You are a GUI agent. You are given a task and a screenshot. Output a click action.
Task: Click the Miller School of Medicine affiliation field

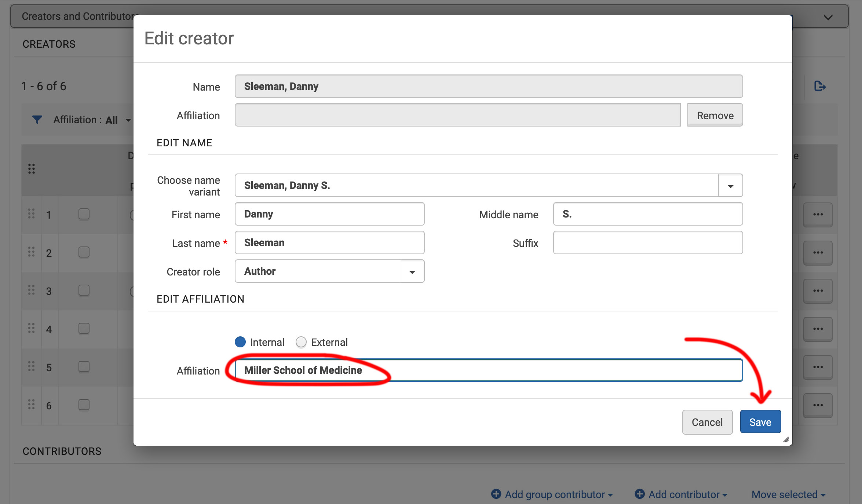[x=489, y=370]
